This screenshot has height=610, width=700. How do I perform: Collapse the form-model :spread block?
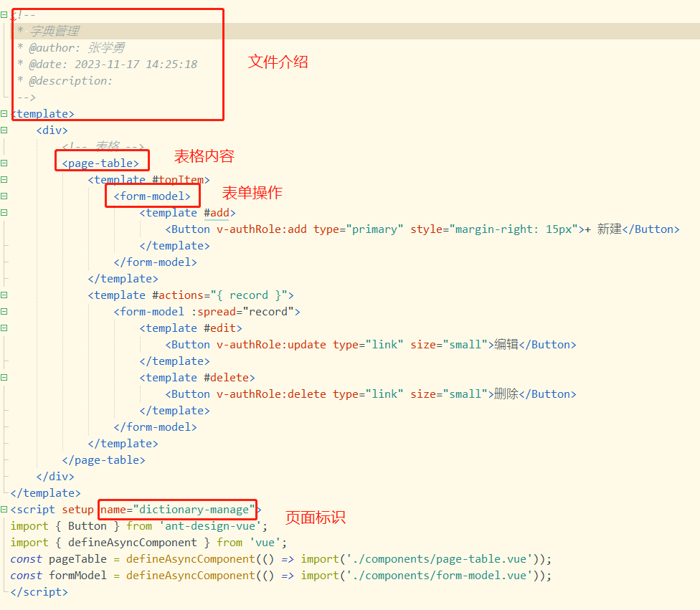[x=4, y=311]
